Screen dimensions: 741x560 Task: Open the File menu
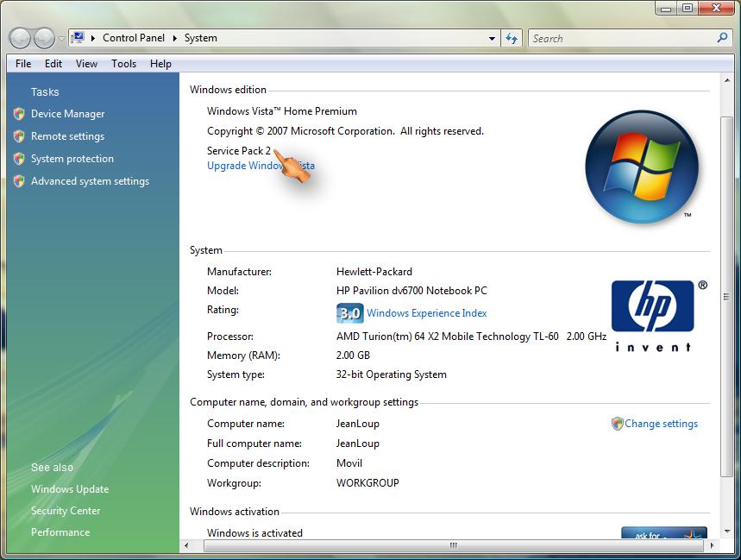click(23, 64)
